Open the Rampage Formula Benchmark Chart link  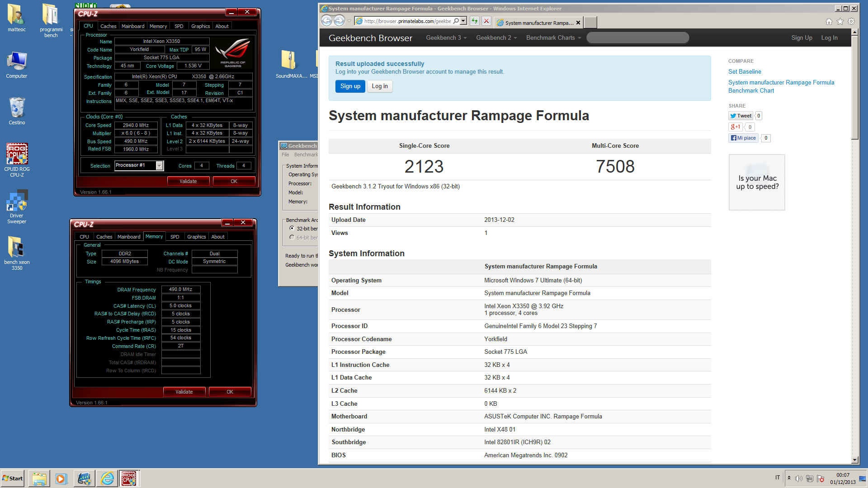781,86
